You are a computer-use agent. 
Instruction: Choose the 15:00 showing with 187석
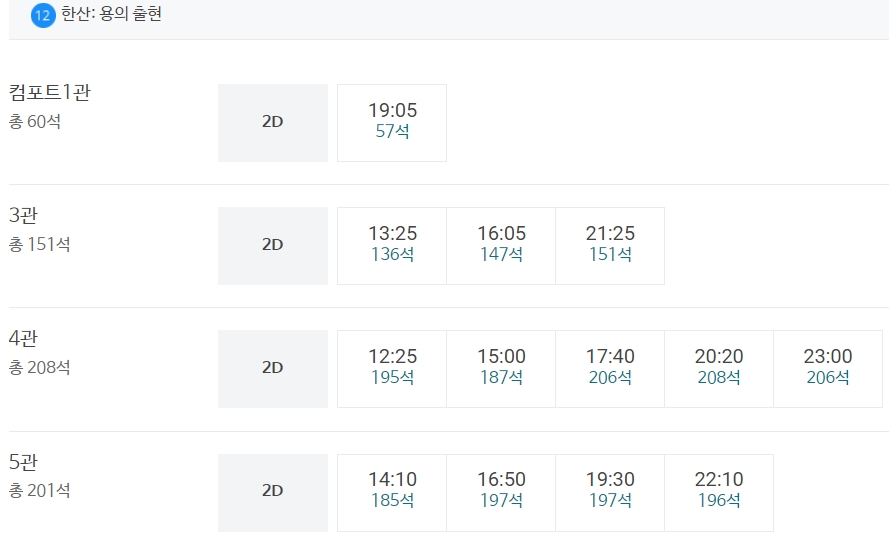(x=501, y=369)
